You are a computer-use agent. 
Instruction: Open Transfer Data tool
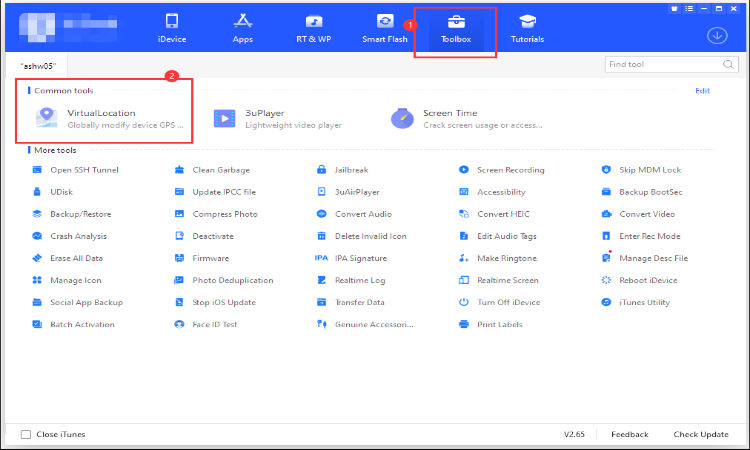click(x=351, y=302)
